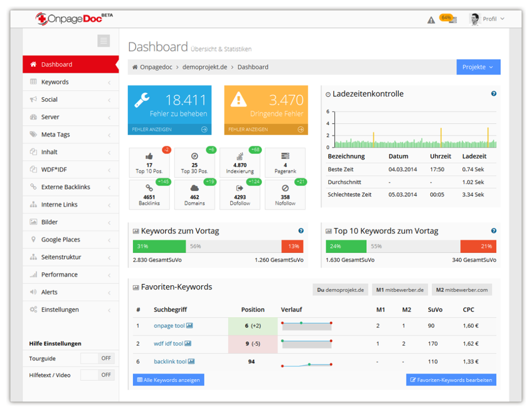Switch to the M1 mitbewerber.de tab
The image size is (532, 412).
tap(400, 289)
